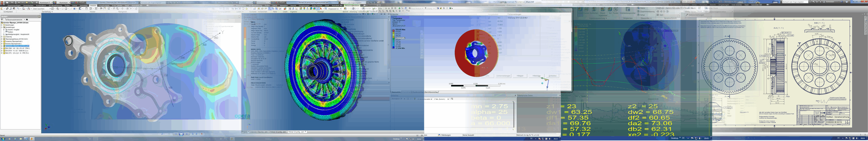Screen dimensions: 868x141
Task: Switch to the Vereinfachen ribbon tab in left window
Action: [x=28, y=5]
